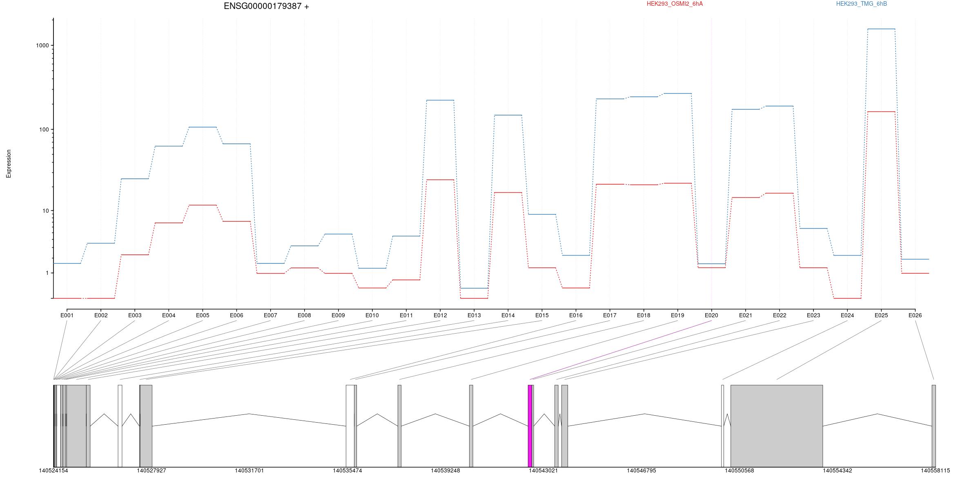Click genomic coordinate 140527927
The width and height of the screenshot is (980, 490).
coord(151,470)
